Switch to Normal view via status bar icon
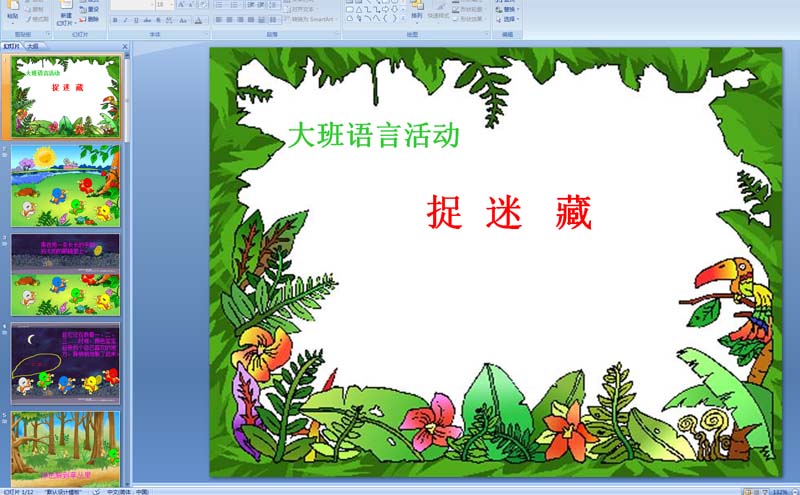Viewport: 800px width, 495px height. pos(748,492)
